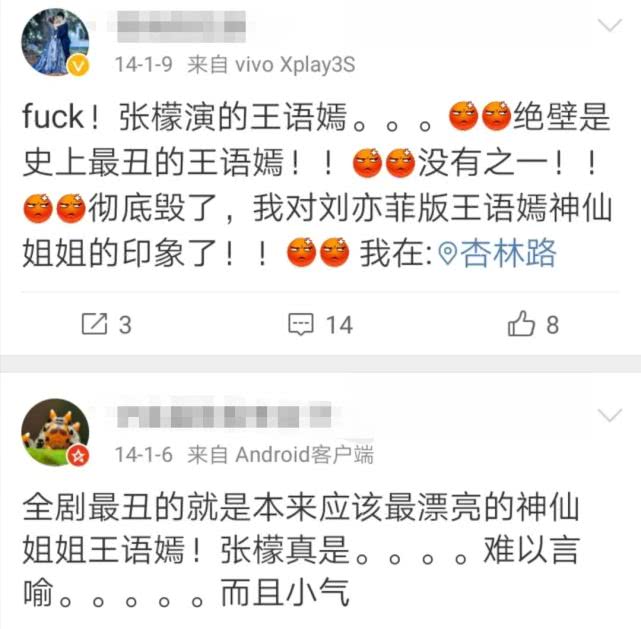
Task: Click the 来自 Android客户端 source text
Action: (x=280, y=454)
